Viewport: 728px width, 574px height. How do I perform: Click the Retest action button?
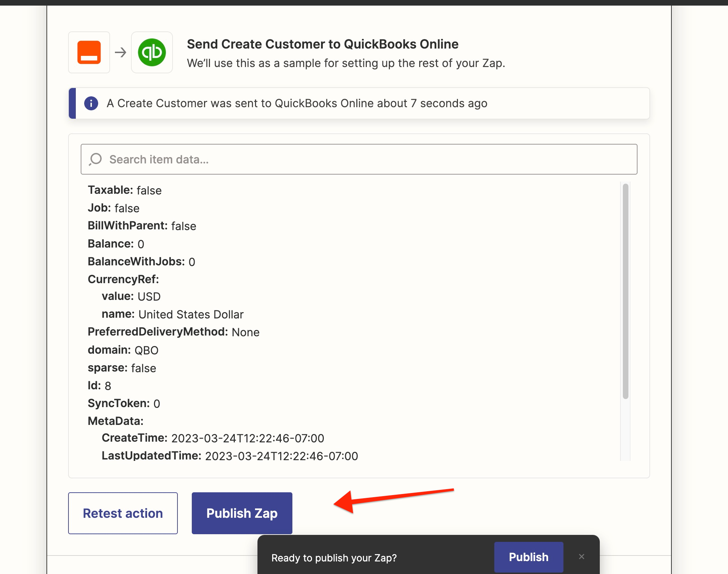[123, 513]
